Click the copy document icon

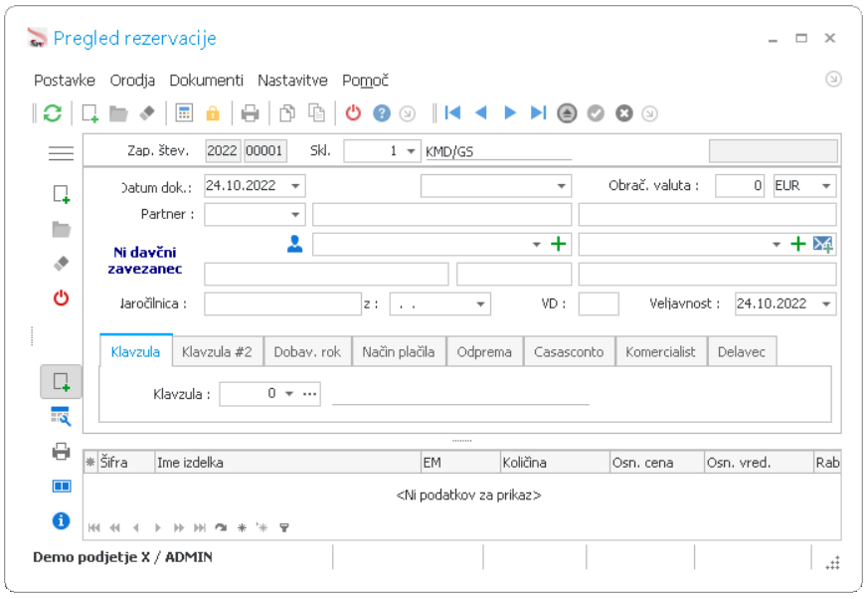[x=287, y=113]
